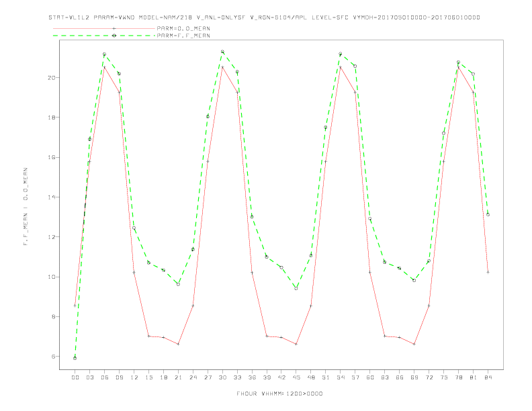Click x-axis tick label 72
The width and height of the screenshot is (532, 411).
[429, 377]
